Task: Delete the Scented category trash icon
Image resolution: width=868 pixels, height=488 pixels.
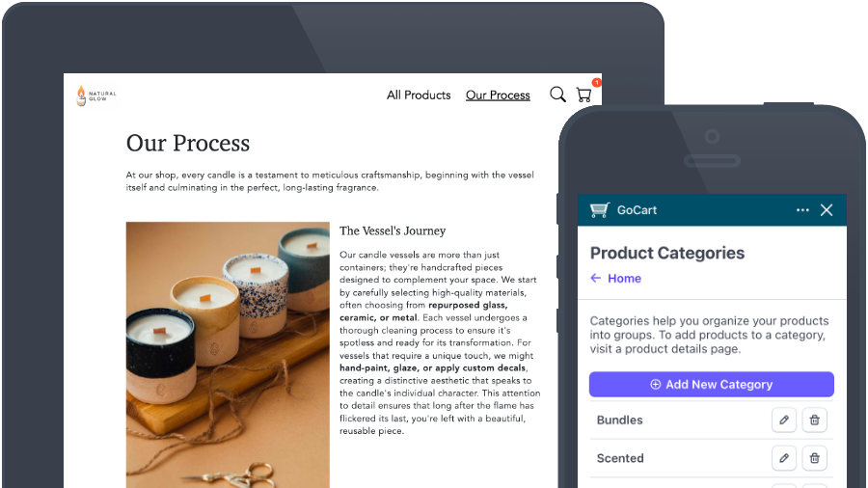Action: pyautogui.click(x=814, y=458)
